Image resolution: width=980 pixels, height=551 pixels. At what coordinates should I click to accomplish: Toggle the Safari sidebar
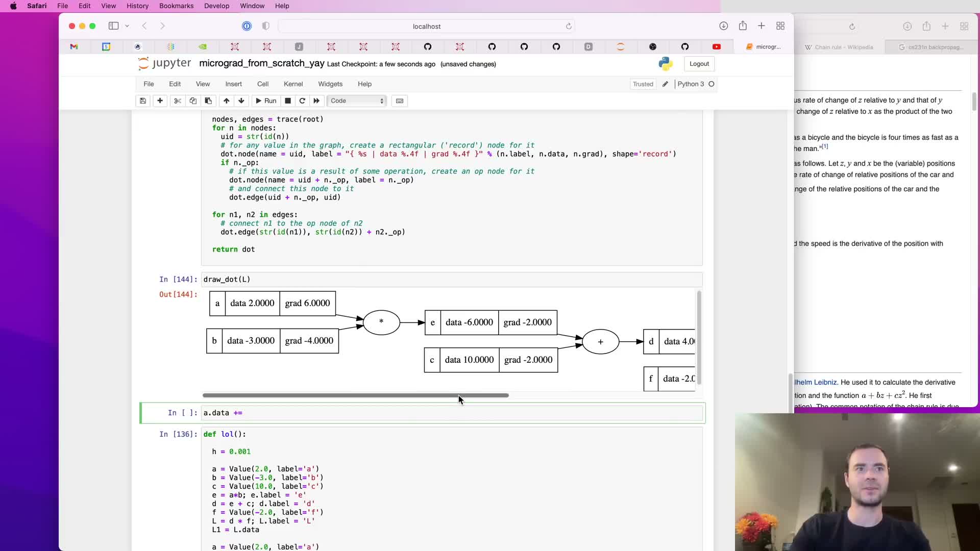(113, 26)
